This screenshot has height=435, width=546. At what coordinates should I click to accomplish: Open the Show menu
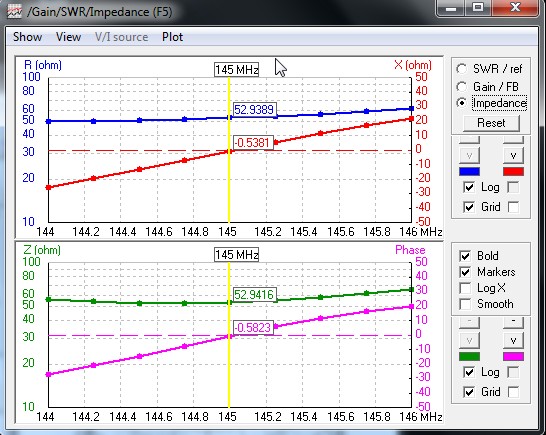(28, 37)
